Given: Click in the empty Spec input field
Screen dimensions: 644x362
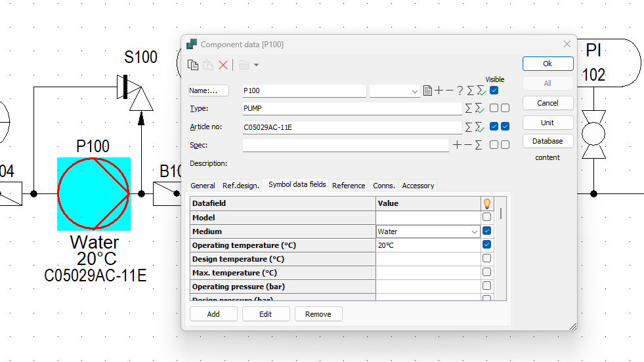Looking at the screenshot, I should point(345,145).
